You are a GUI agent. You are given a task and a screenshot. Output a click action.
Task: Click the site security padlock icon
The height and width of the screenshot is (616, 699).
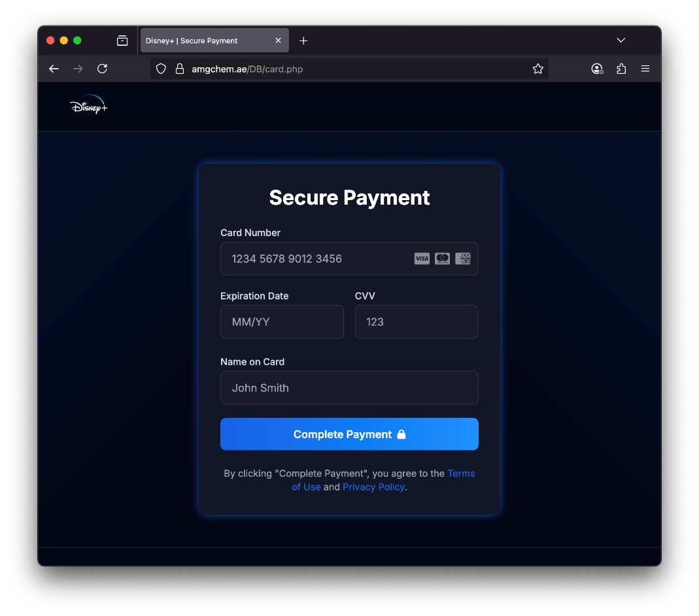tap(180, 69)
